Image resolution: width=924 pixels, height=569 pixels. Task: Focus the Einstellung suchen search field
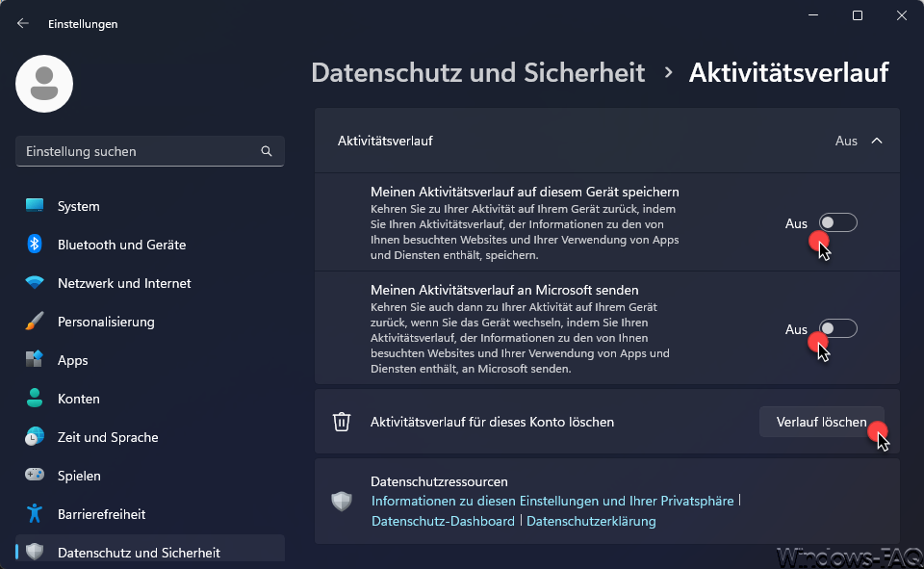tap(150, 151)
